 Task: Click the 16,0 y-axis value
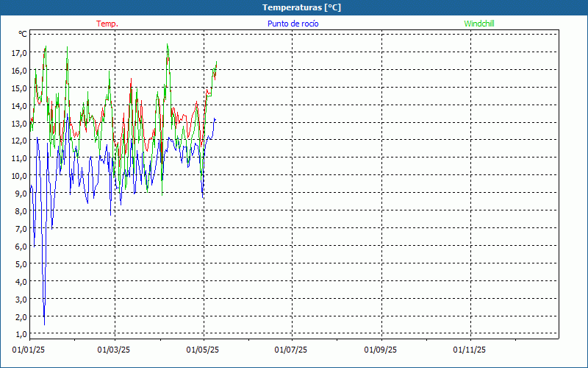pos(19,71)
